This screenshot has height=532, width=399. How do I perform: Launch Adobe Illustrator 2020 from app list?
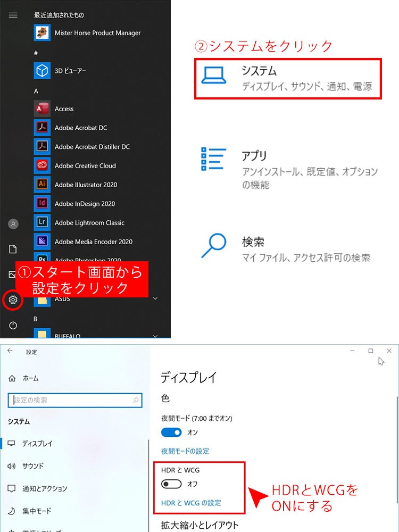85,185
